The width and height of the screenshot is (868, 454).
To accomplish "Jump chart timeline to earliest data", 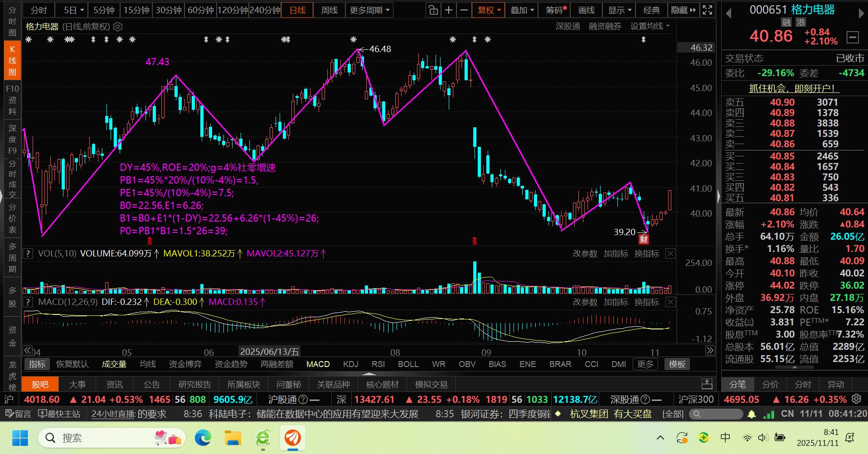I will [28, 351].
